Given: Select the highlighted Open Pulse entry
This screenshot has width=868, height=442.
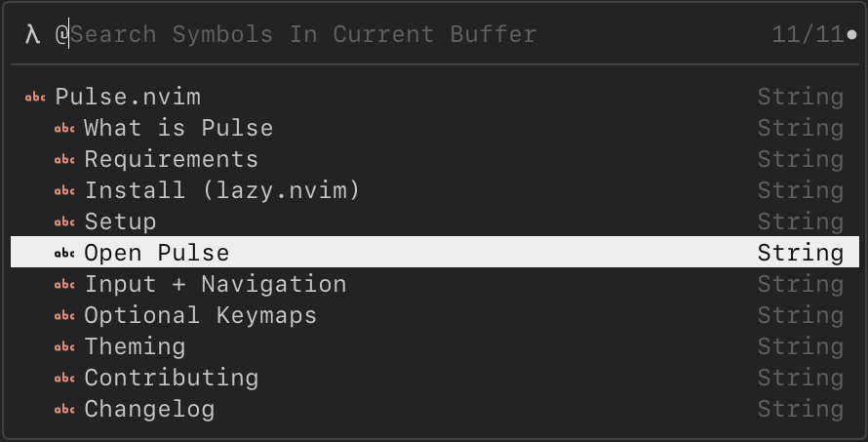Looking at the screenshot, I should (157, 253).
